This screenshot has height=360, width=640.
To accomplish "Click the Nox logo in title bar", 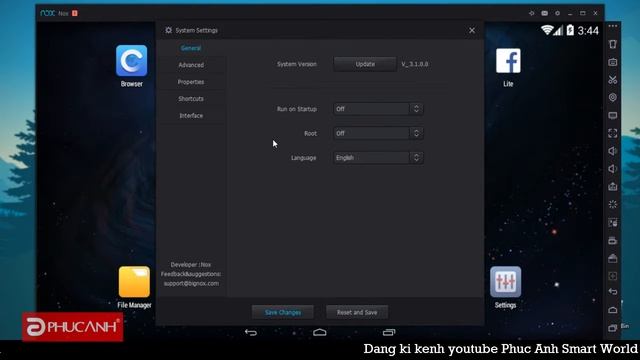I will tap(48, 13).
